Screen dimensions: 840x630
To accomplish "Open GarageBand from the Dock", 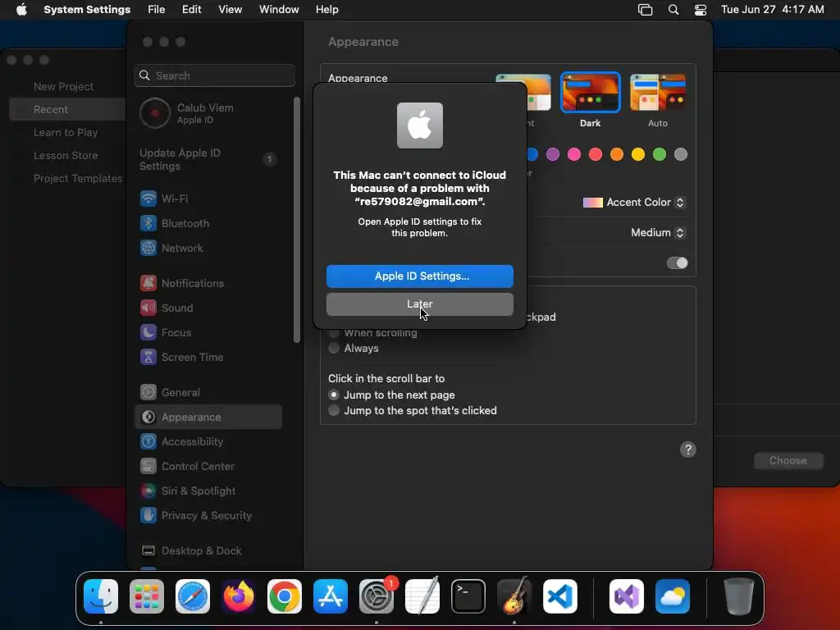I will (x=514, y=596).
